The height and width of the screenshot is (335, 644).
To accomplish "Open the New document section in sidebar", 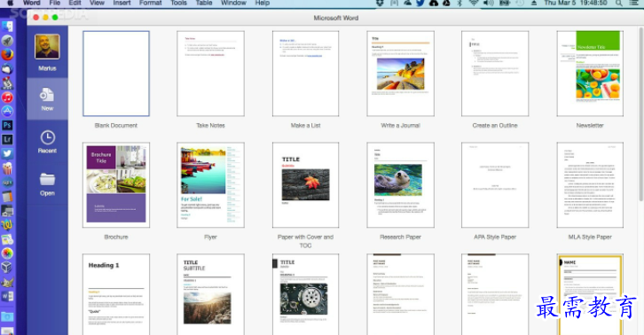I will coord(47,99).
